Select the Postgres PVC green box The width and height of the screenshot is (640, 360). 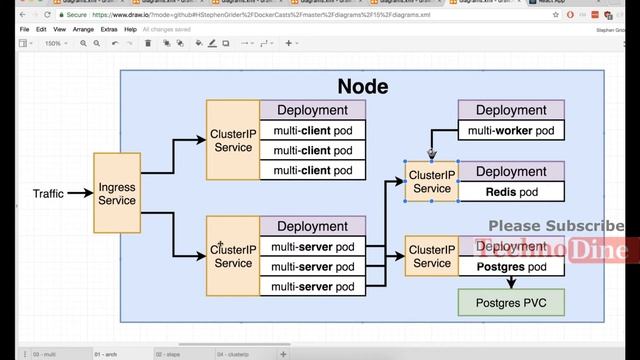[511, 302]
